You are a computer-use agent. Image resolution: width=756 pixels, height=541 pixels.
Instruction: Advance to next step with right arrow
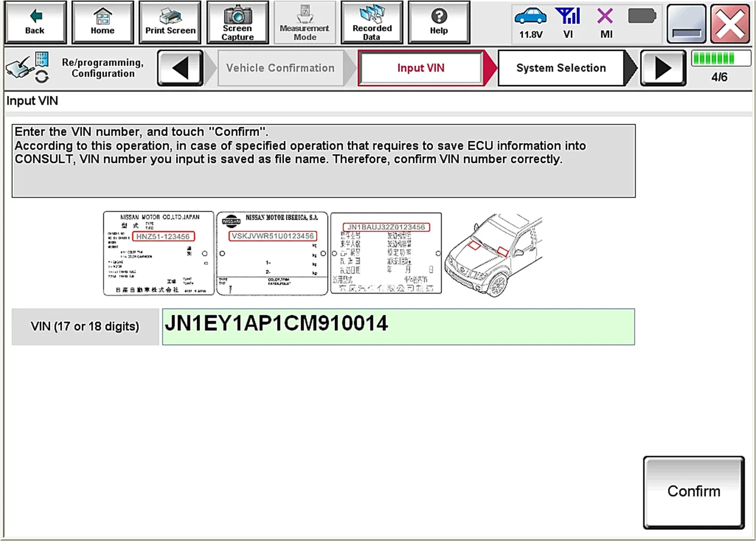coord(663,68)
